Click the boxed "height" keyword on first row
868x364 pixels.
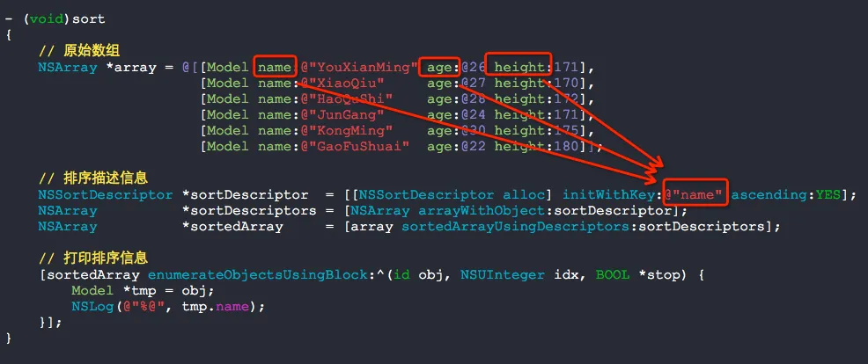coord(519,68)
